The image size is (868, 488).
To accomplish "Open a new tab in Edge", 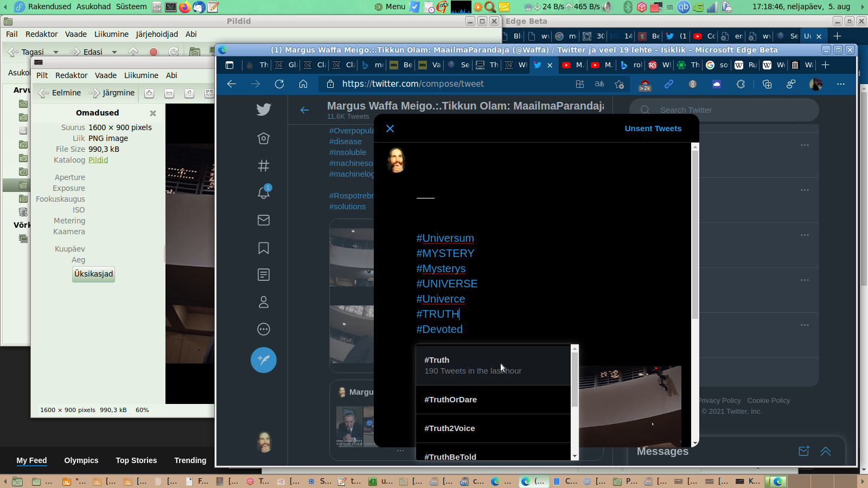I will tap(826, 65).
